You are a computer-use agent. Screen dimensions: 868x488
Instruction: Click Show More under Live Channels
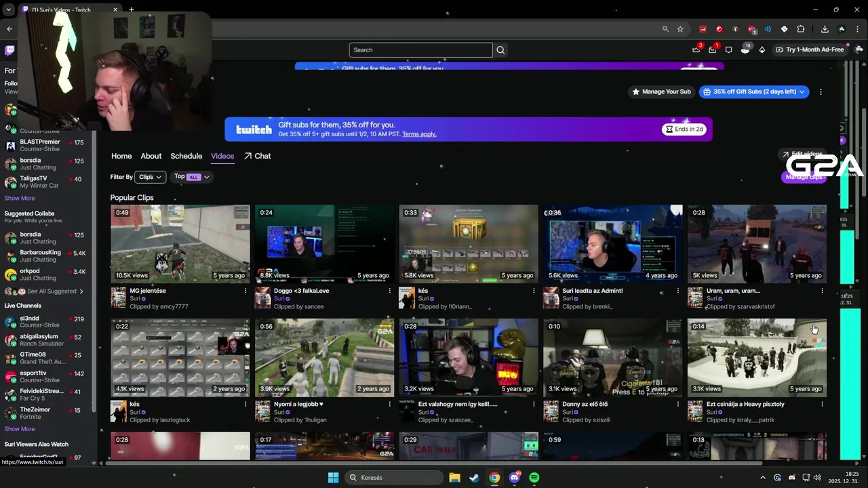tap(20, 428)
